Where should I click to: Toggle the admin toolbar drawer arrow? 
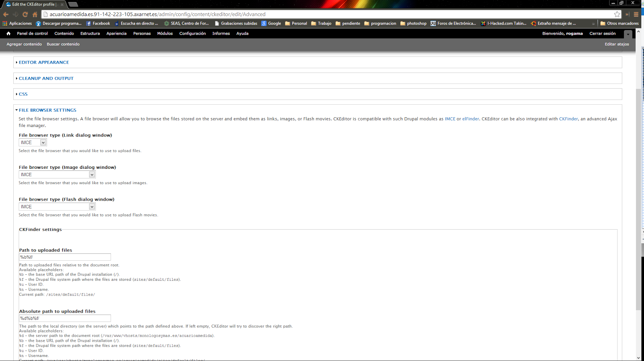[x=628, y=34]
